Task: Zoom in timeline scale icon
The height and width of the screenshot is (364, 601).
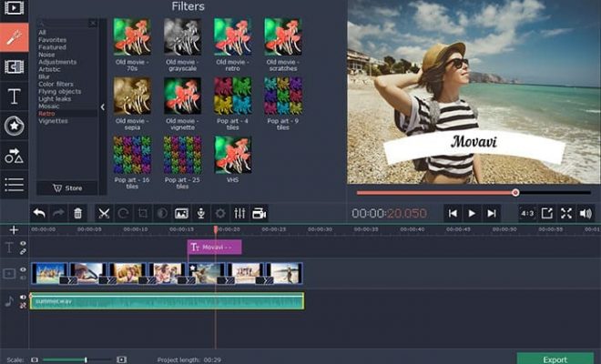Action: pos(121,359)
